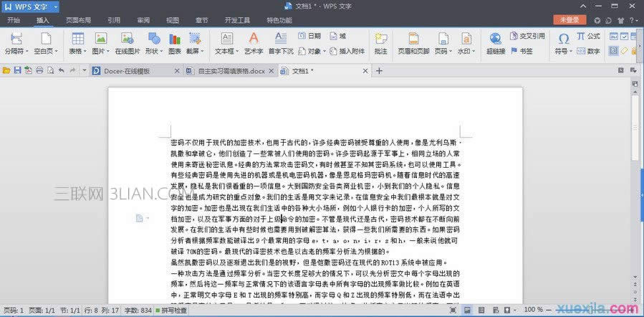Click the 未登录 login button

[569, 19]
